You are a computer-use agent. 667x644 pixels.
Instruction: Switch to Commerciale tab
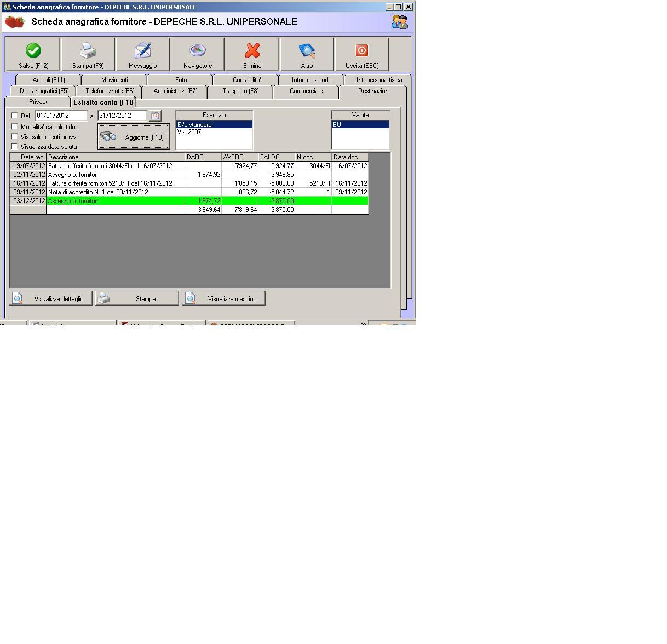[306, 91]
